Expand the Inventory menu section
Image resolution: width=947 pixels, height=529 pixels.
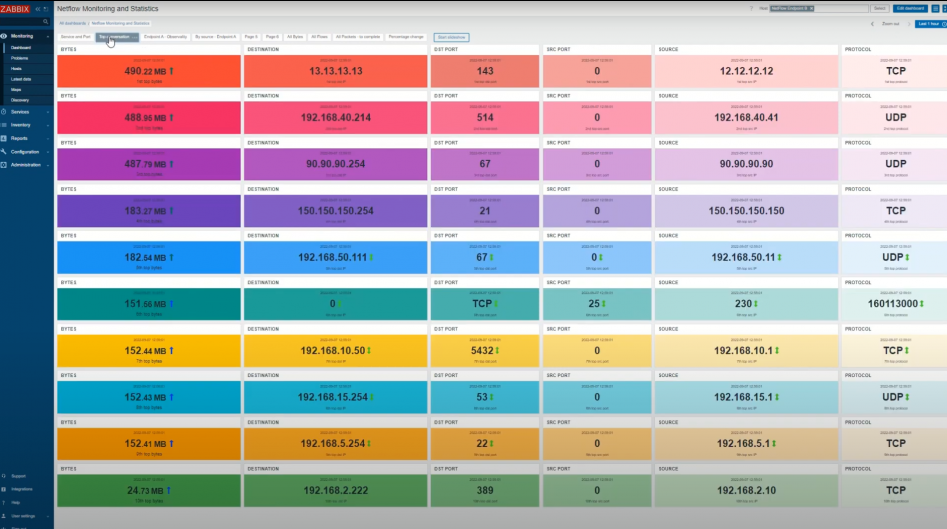20,125
